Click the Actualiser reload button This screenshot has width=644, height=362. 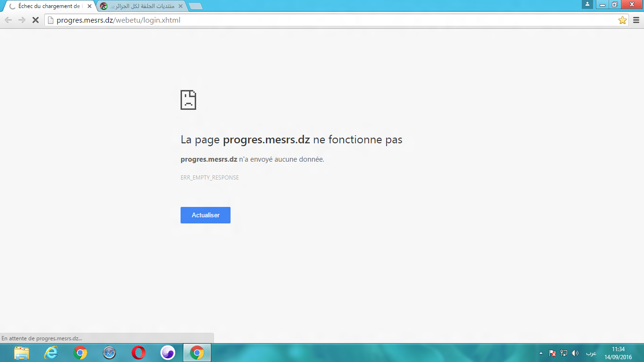click(206, 215)
